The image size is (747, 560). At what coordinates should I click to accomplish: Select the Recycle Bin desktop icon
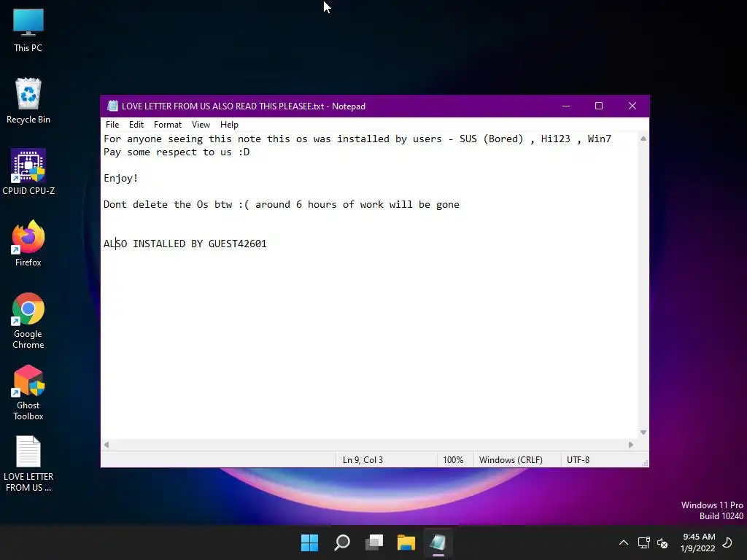28,101
